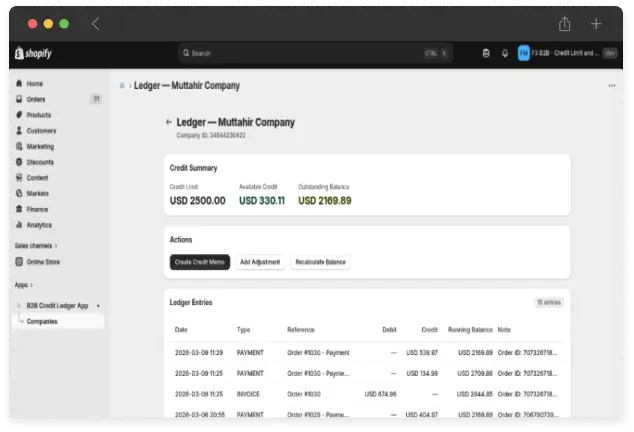Click Recalculate Balance button
Screen dimensions: 634x432
[x=320, y=262]
